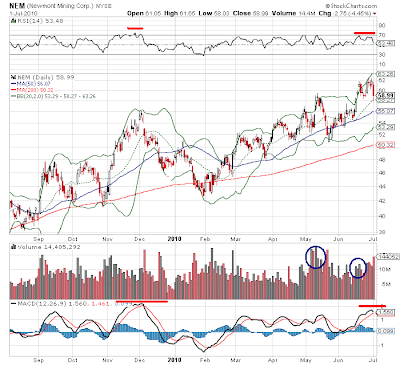Image resolution: width=400 pixels, height=365 pixels.
Task: Click the MA(200) 50.32 legend entry
Action: [35, 90]
